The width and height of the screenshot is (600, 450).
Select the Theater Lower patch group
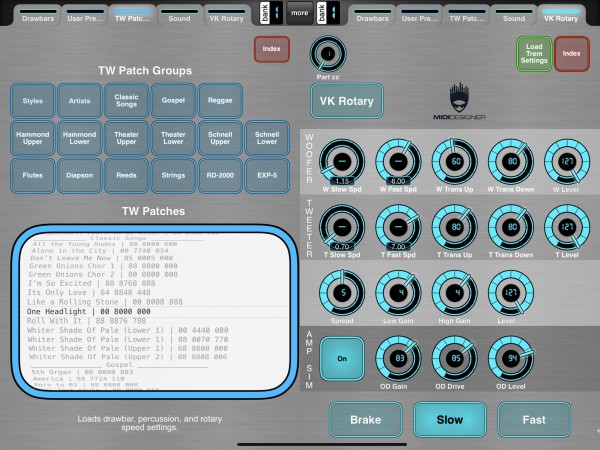point(173,138)
